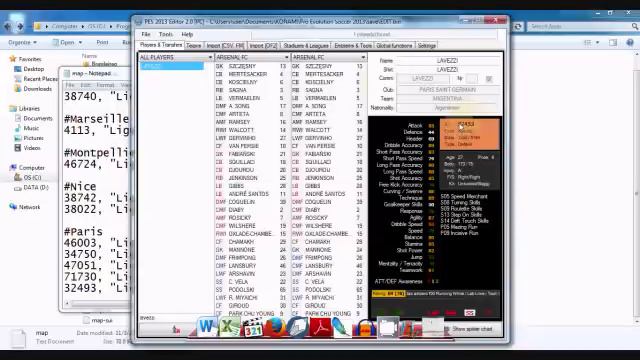This screenshot has height=360, width=640.
Task: Launch Firefox from the dock
Action: point(276,327)
